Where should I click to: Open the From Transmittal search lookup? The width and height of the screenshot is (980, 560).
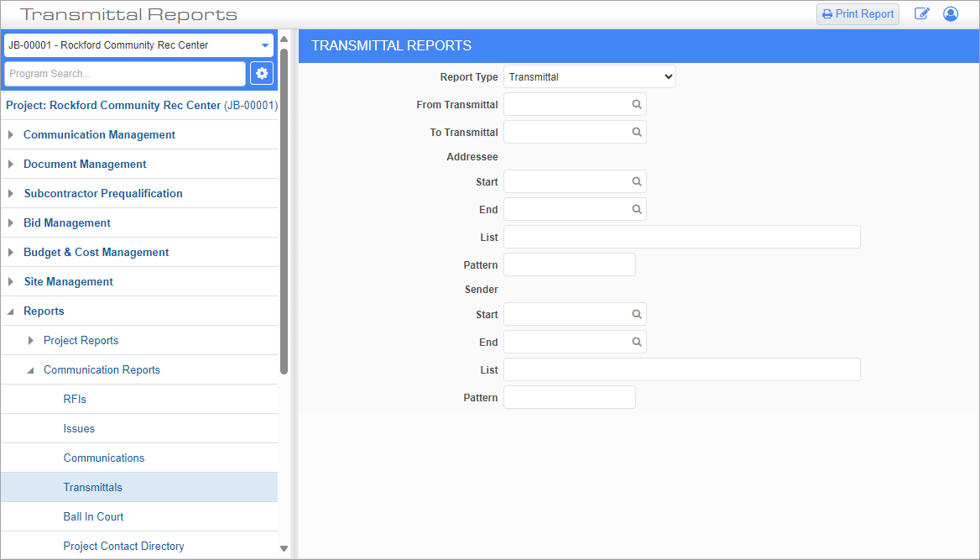(636, 103)
